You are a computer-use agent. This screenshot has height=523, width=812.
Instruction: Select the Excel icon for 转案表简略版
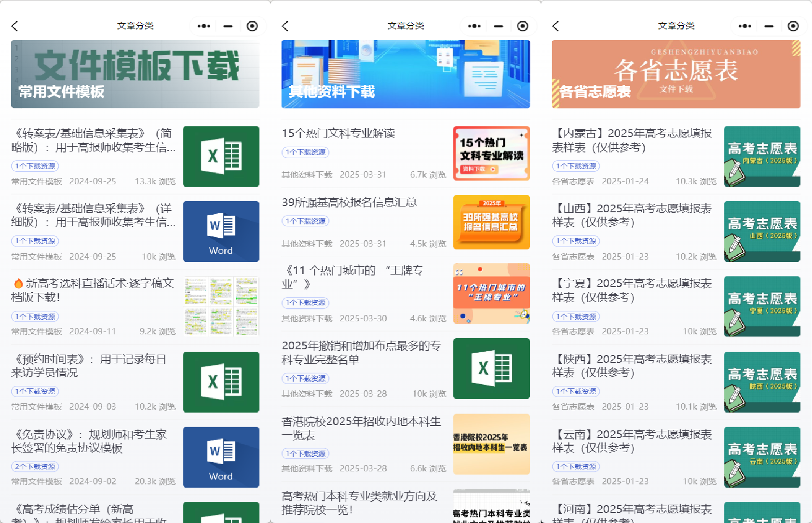[x=221, y=156]
